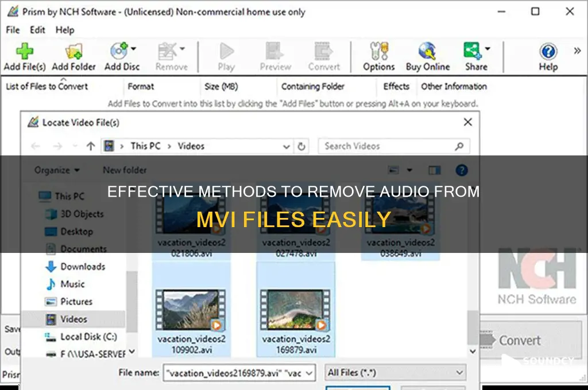Click the New folder button
Image resolution: width=588 pixels, height=390 pixels.
tap(125, 170)
